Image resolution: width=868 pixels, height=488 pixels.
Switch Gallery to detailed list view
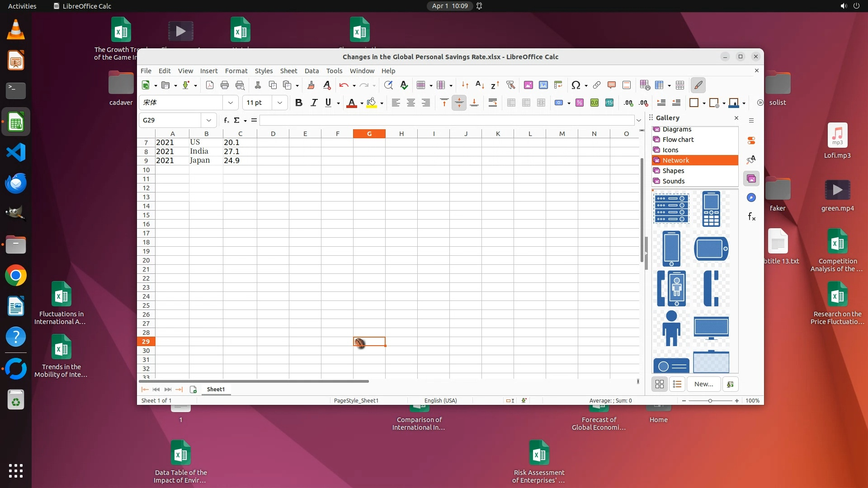tap(677, 384)
